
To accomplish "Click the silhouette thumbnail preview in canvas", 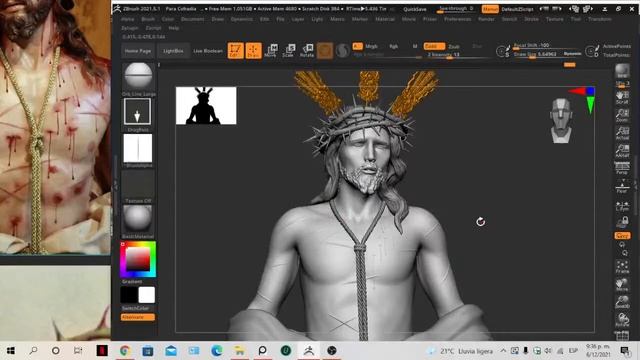I will click(206, 106).
